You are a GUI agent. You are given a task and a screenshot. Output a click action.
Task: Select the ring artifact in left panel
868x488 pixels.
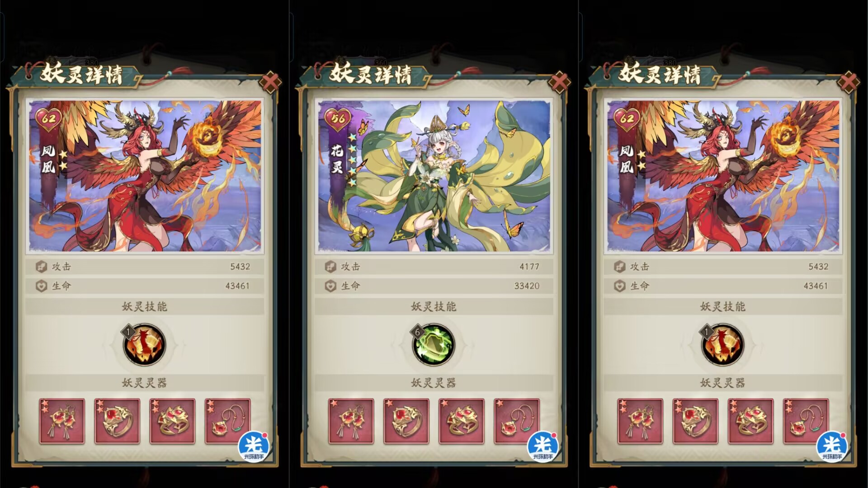tap(117, 421)
